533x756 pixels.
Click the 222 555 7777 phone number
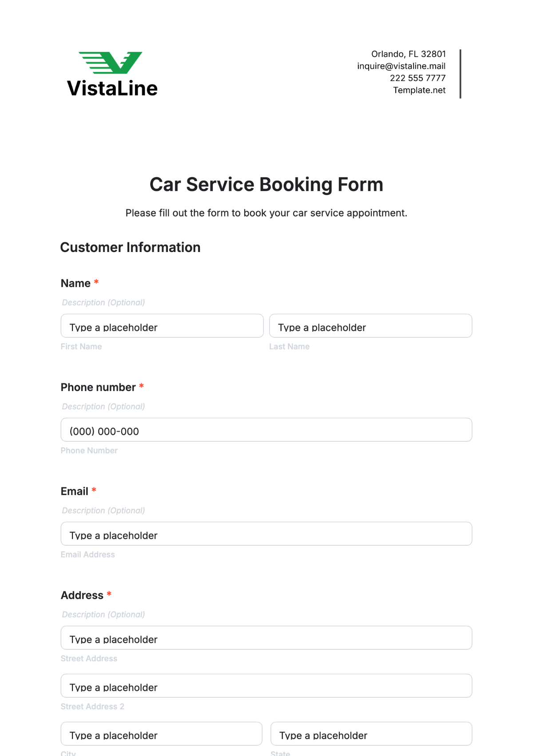418,78
